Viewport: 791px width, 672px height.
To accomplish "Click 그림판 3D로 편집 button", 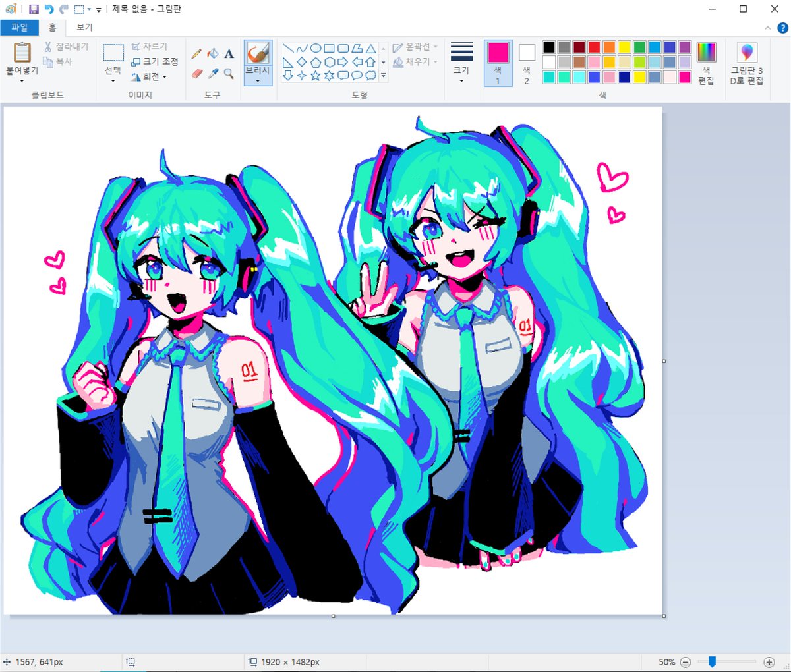I will tap(747, 63).
